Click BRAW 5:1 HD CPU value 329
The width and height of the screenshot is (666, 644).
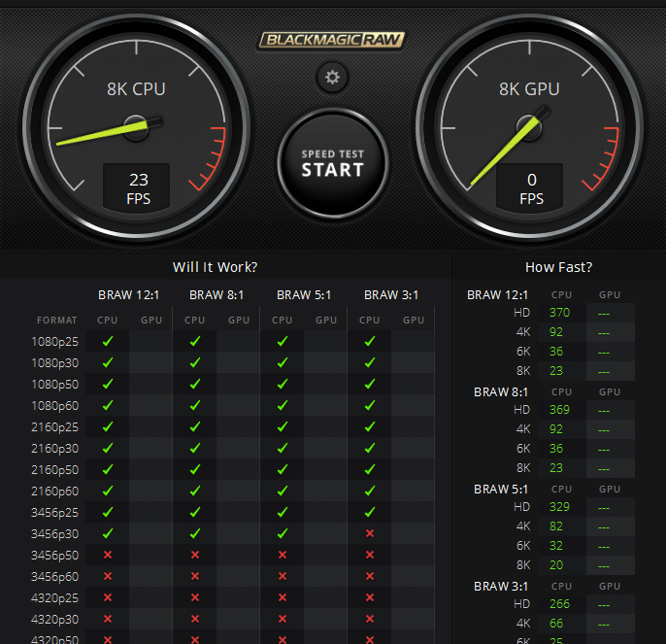pos(559,507)
